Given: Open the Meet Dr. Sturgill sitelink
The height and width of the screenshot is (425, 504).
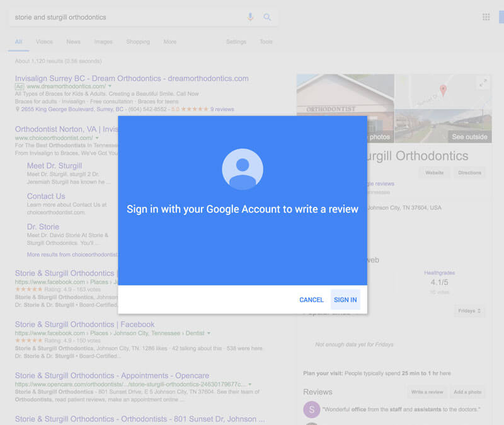Looking at the screenshot, I should coord(54,166).
